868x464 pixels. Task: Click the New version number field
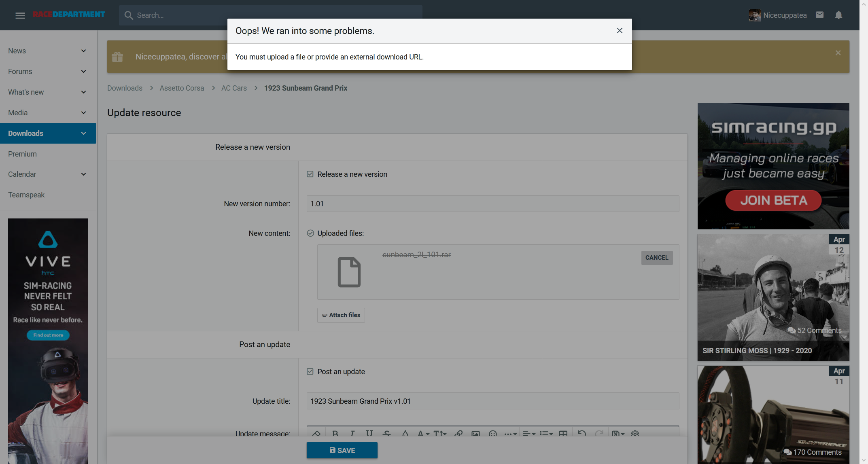(x=492, y=204)
